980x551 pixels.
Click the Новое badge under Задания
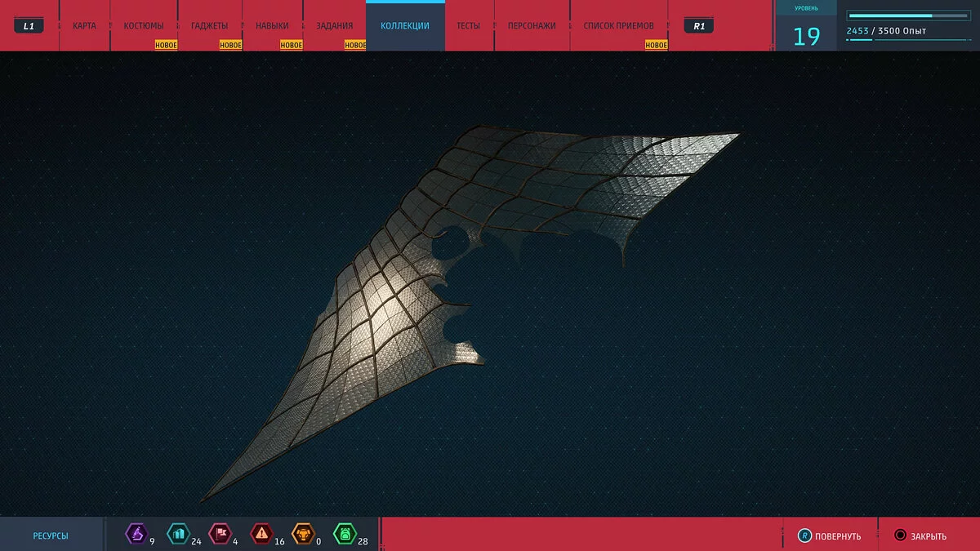(355, 46)
